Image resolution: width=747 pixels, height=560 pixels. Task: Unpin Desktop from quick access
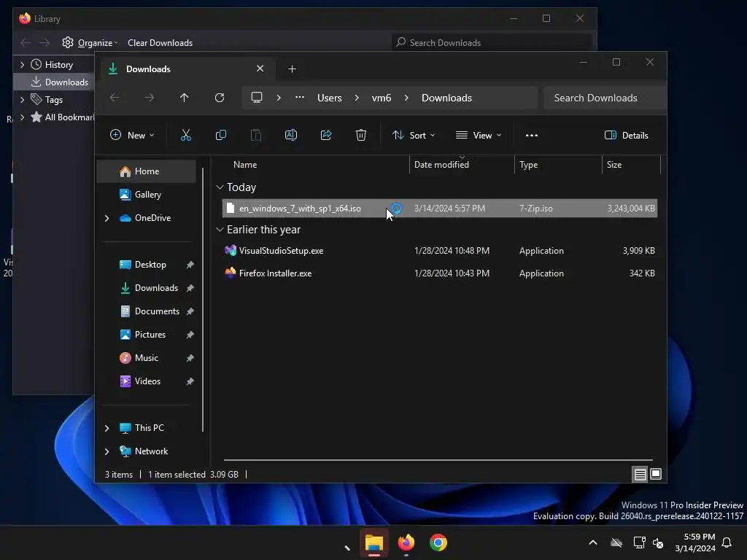coord(190,265)
